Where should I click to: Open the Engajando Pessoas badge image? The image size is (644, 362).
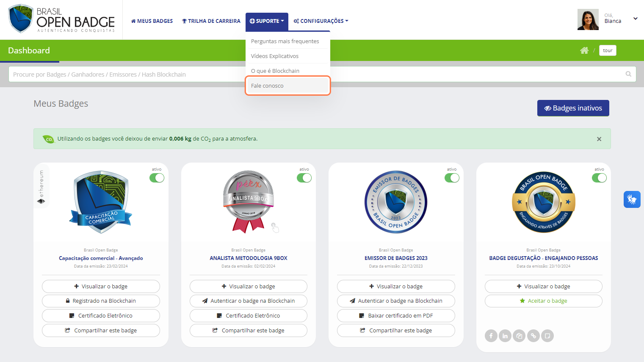544,202
